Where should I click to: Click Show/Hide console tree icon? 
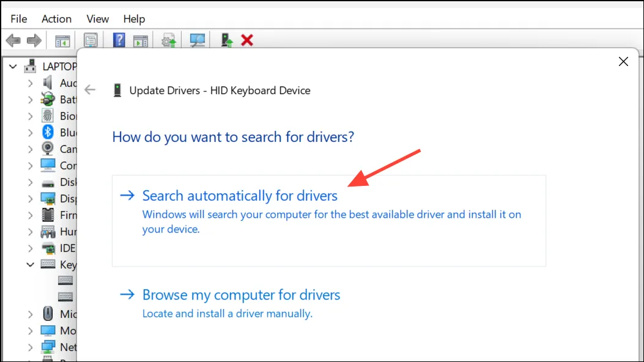[62, 40]
